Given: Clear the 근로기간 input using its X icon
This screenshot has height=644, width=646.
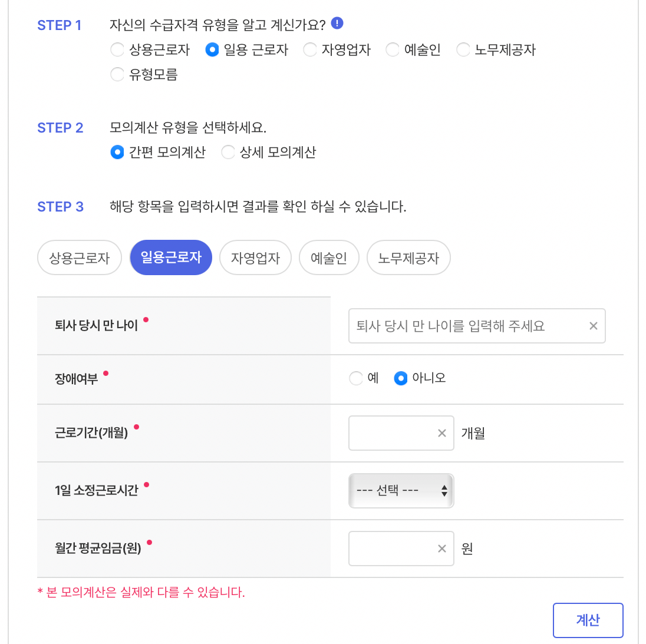Looking at the screenshot, I should click(x=441, y=433).
